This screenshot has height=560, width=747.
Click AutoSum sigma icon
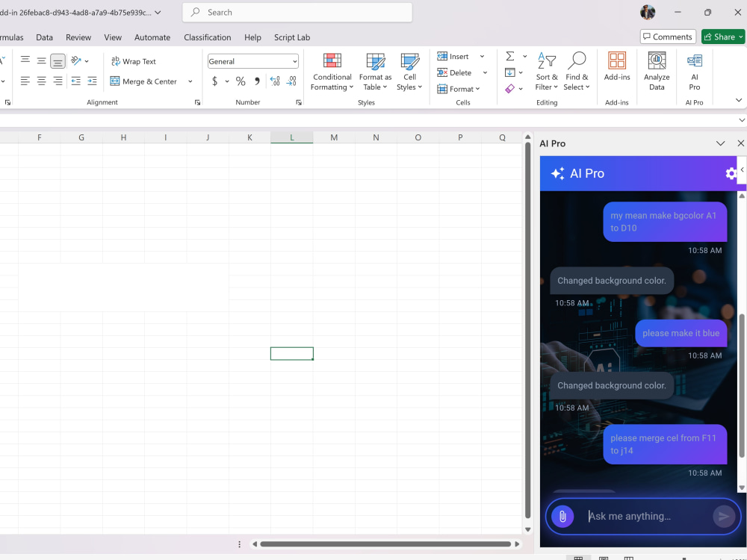509,56
